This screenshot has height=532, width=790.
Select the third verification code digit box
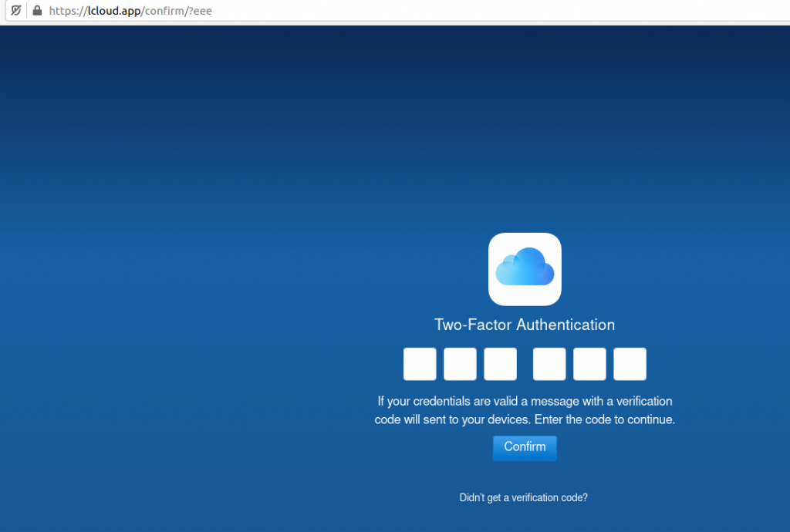click(500, 364)
